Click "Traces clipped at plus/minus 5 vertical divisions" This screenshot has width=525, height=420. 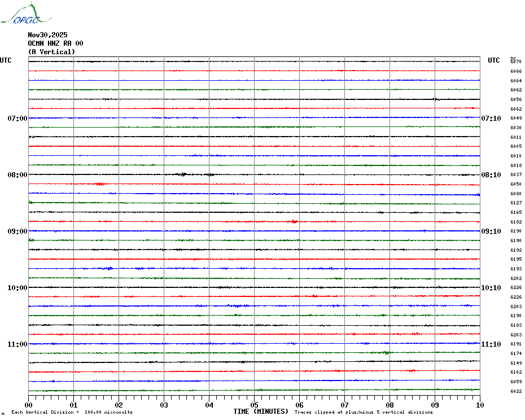pyautogui.click(x=364, y=412)
